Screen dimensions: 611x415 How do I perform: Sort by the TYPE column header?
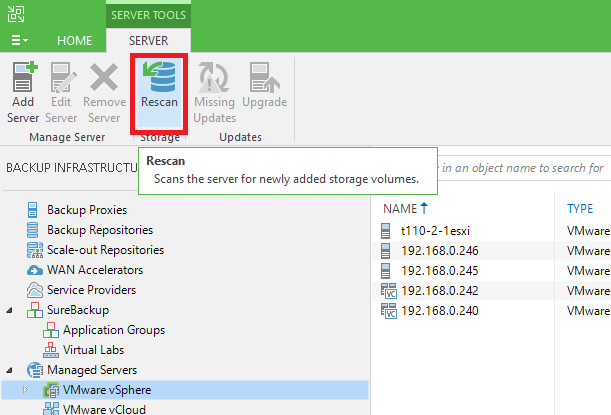click(580, 209)
